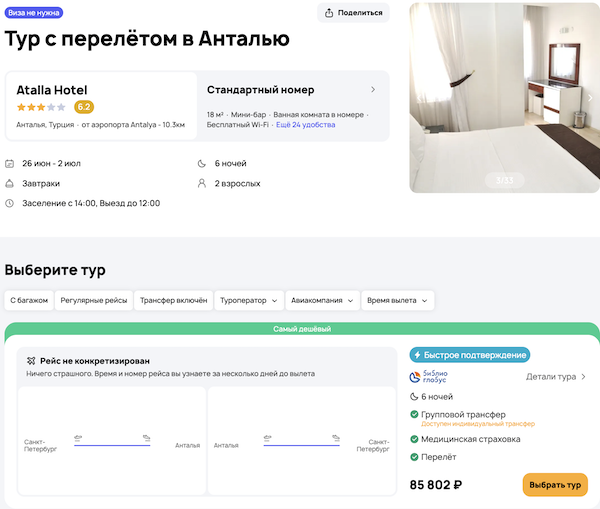Screen dimensions: 600x509
Task: Open the Время вылета dropdown
Action: coord(398,300)
